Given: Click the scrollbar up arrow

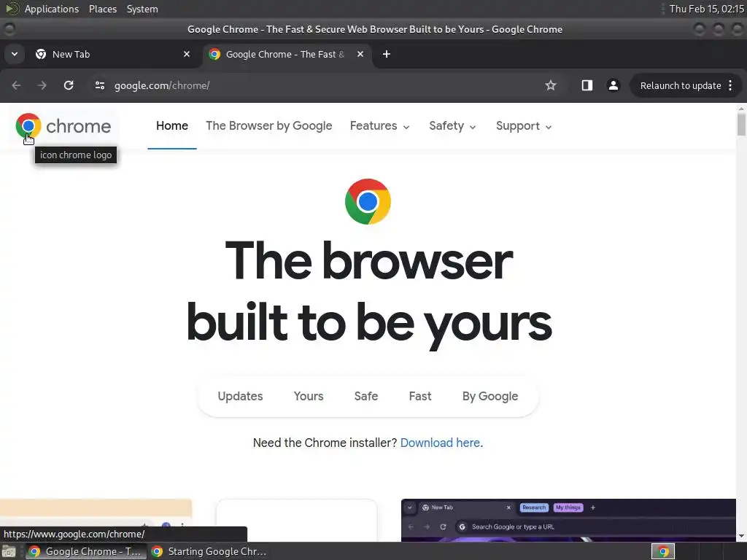Looking at the screenshot, I should [741, 109].
